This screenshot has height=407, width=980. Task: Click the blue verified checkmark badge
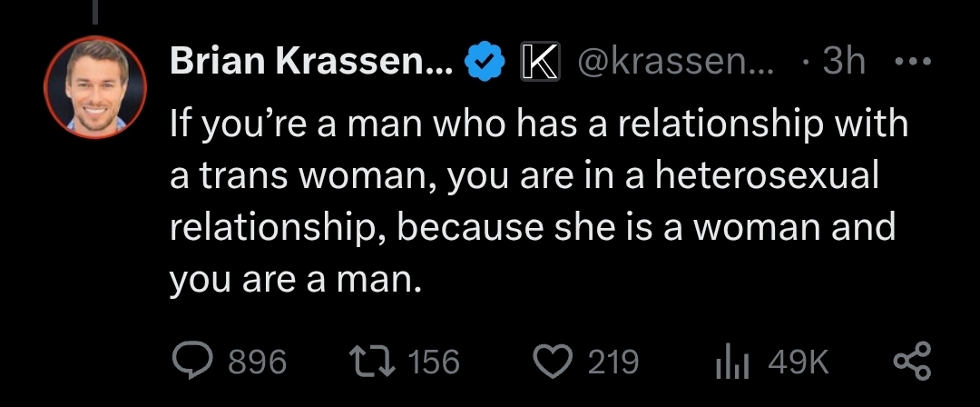pyautogui.click(x=485, y=62)
